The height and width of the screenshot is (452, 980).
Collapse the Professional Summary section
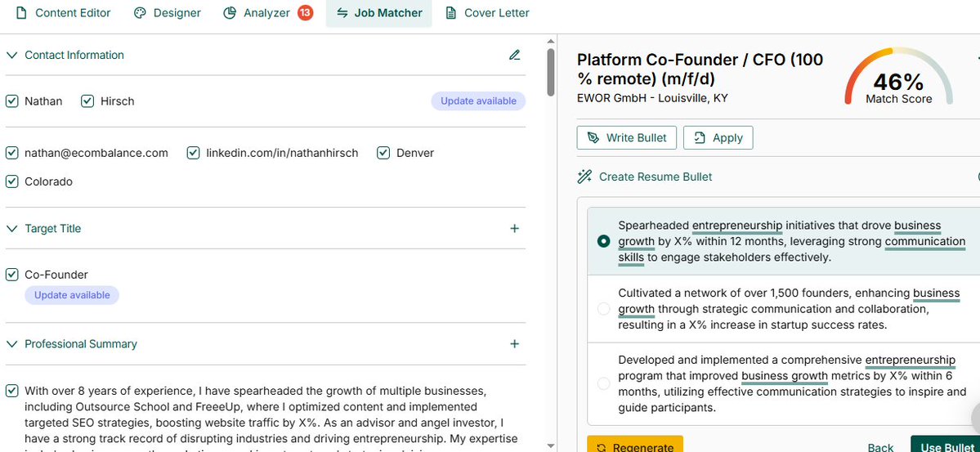pos(11,344)
